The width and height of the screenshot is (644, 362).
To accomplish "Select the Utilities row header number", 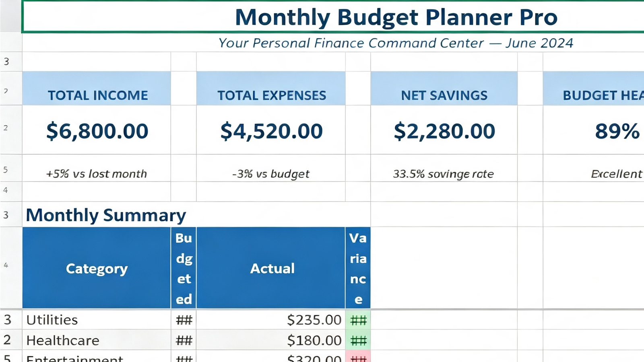I will coord(8,320).
